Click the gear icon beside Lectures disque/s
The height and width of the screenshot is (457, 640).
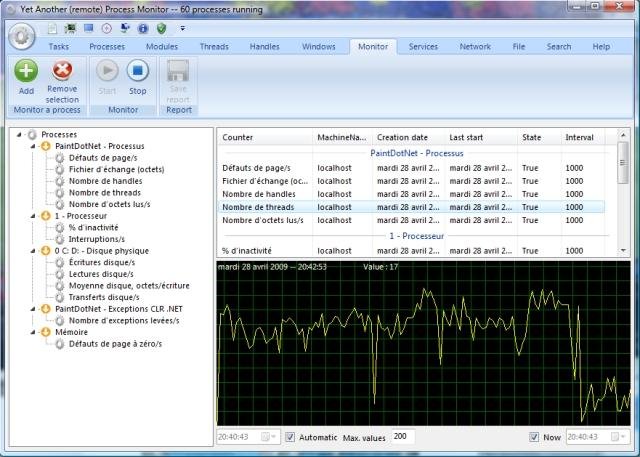pos(60,274)
